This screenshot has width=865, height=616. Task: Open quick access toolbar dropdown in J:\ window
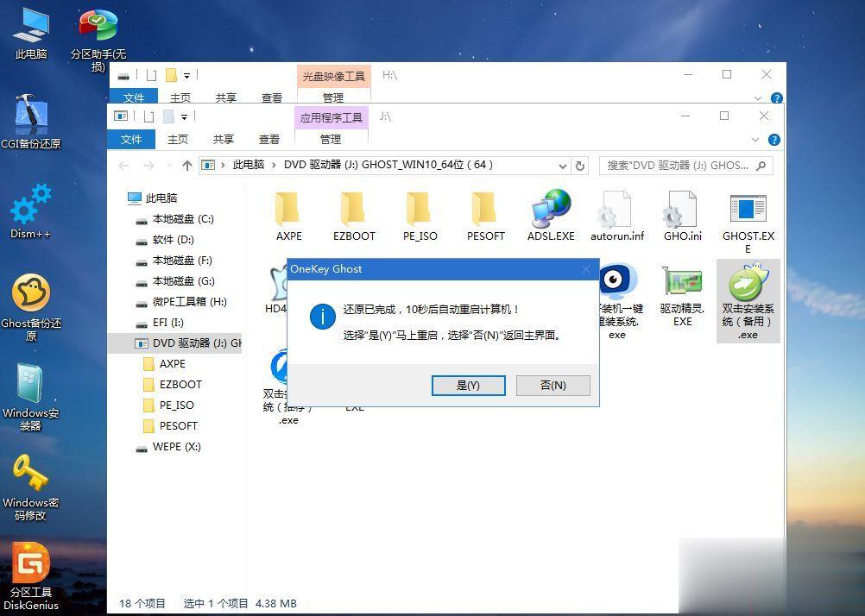(184, 117)
